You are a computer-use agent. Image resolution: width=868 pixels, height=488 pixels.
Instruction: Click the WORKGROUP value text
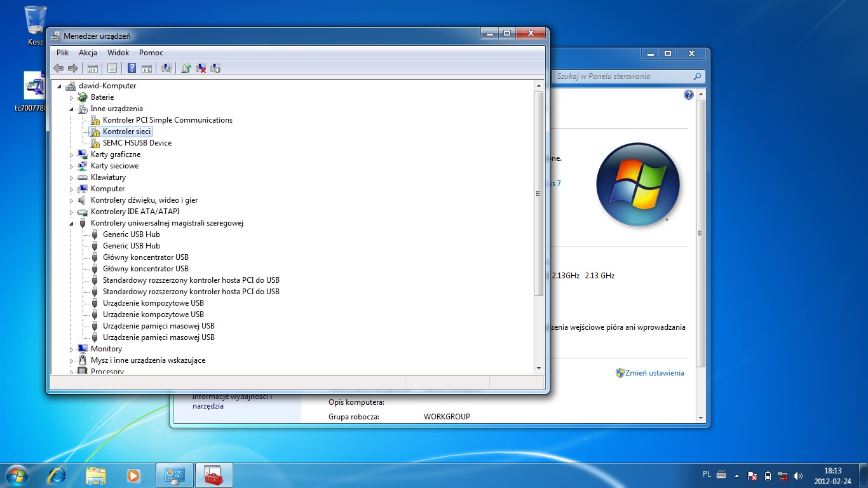click(447, 417)
